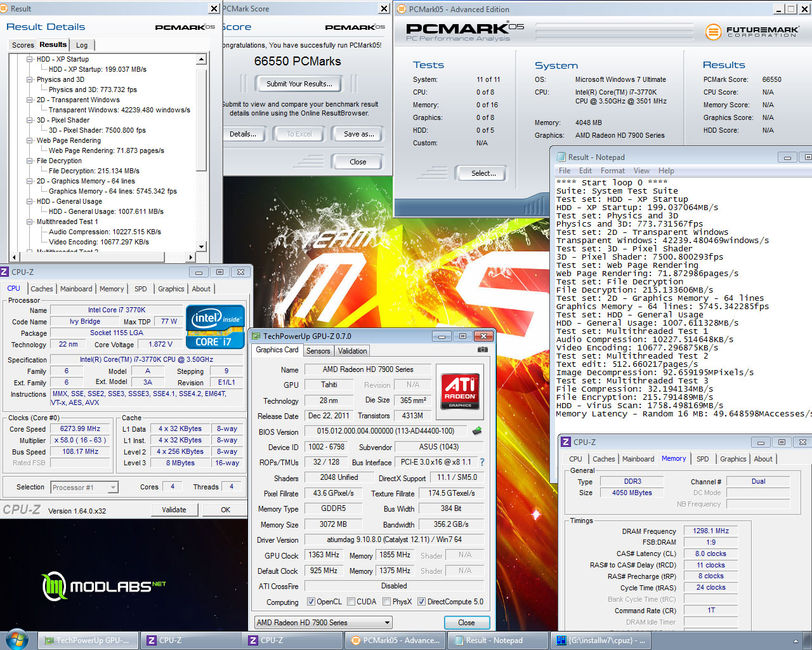
Task: Collapse the Physics and 3D tree node
Action: pyautogui.click(x=30, y=79)
